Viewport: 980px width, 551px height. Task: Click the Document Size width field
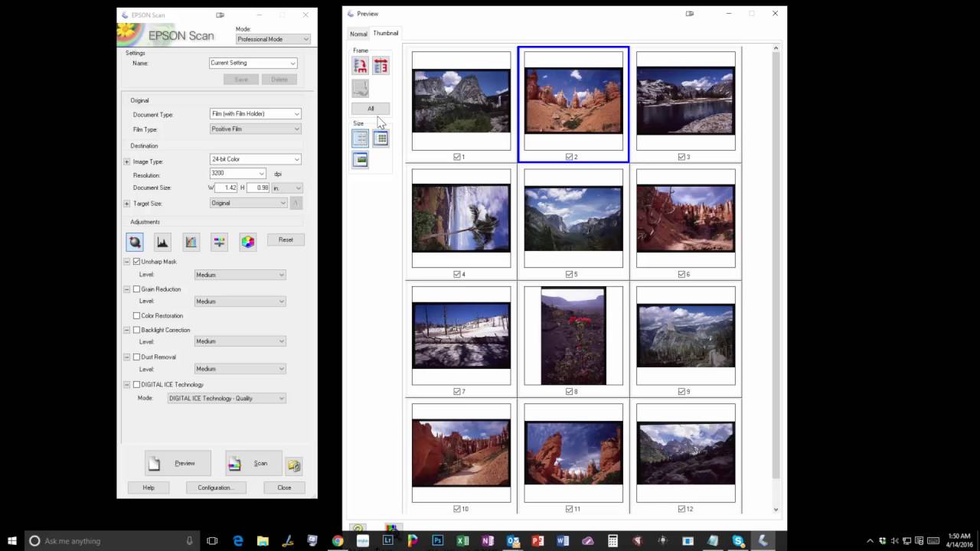point(227,187)
